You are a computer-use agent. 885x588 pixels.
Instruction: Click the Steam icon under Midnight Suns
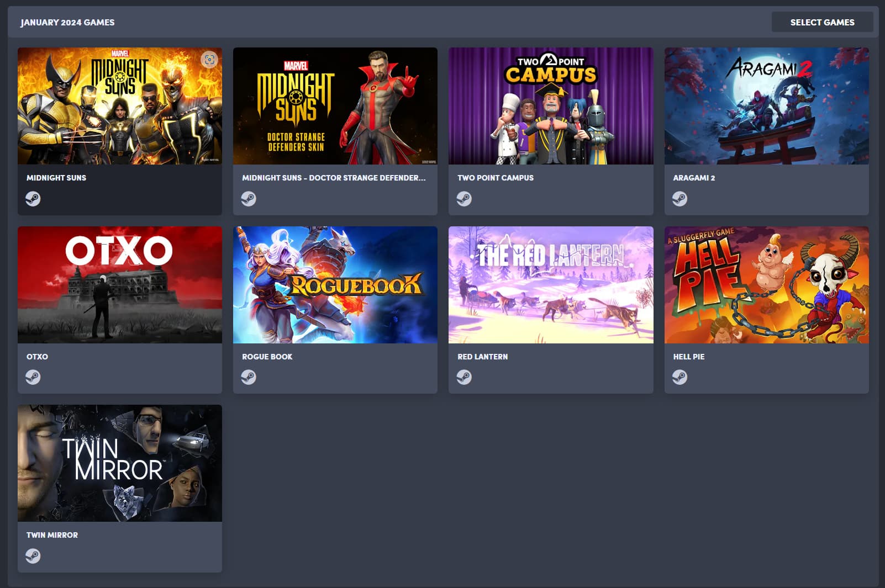tap(33, 199)
